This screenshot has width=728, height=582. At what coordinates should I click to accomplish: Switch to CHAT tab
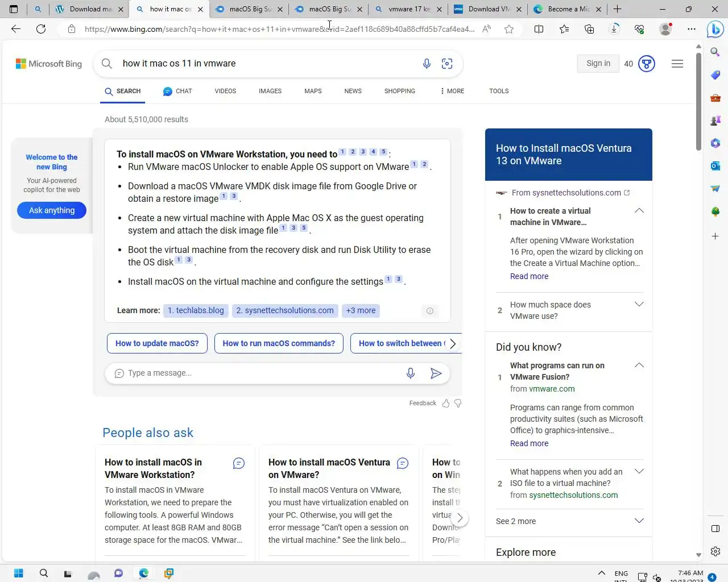(177, 91)
